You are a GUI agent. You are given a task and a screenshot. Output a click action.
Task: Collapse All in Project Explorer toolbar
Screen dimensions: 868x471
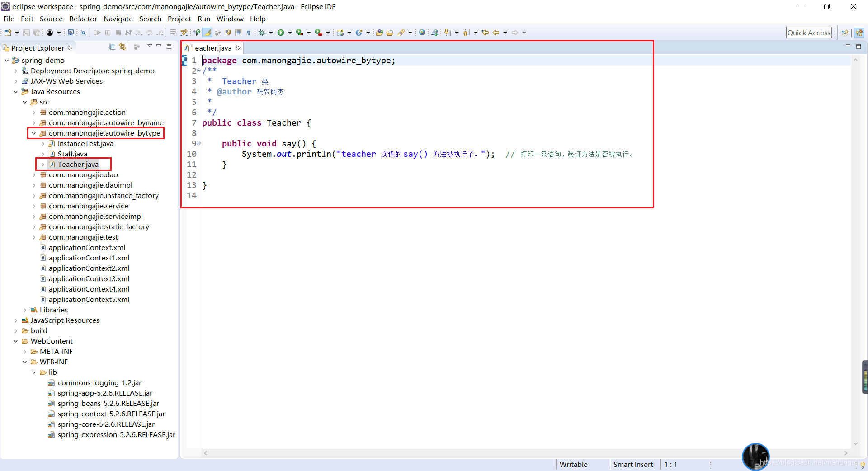113,47
